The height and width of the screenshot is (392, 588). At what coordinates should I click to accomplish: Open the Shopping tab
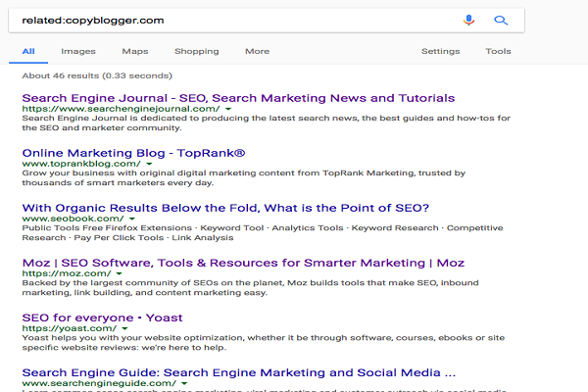pos(197,51)
